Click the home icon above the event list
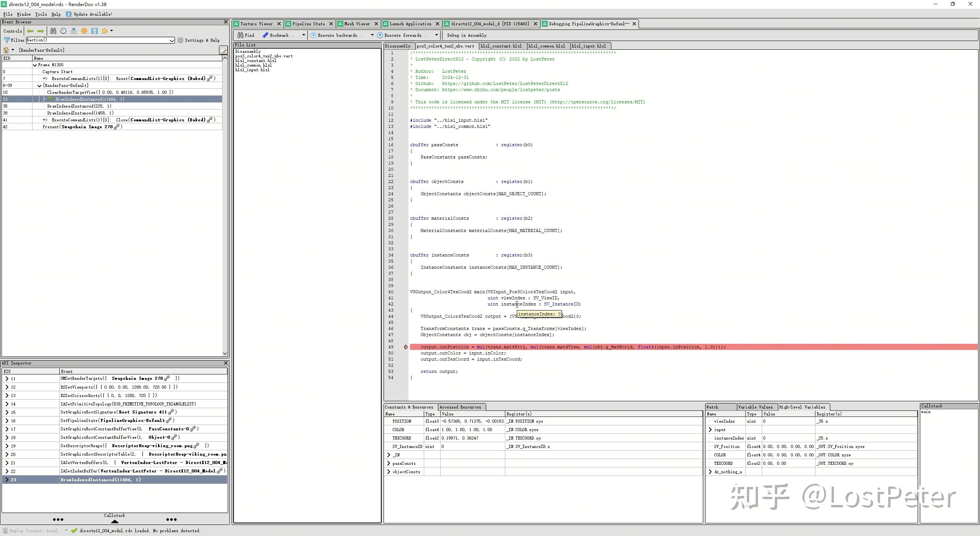This screenshot has height=536, width=980. (6, 50)
